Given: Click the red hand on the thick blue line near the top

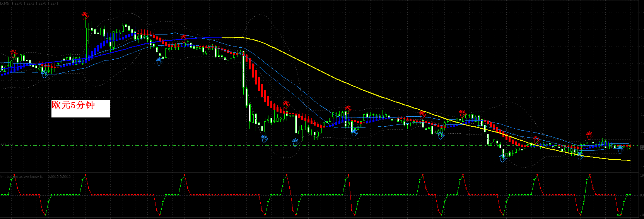Looking at the screenshot, I should (184, 38).
